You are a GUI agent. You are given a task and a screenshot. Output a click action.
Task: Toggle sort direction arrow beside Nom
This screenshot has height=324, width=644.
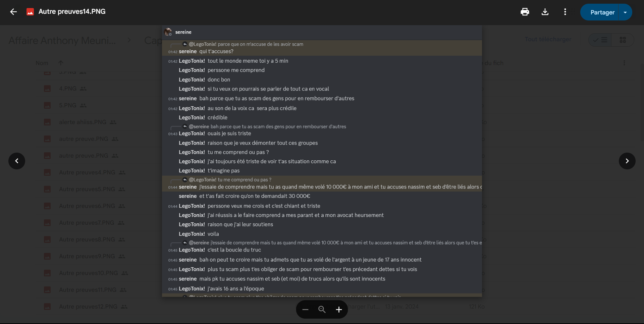pos(61,63)
